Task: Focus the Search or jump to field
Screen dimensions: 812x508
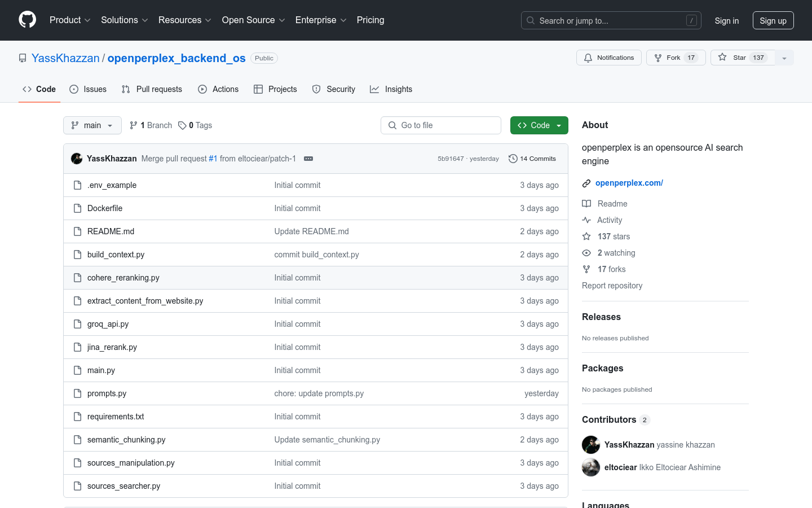Action: pyautogui.click(x=611, y=20)
